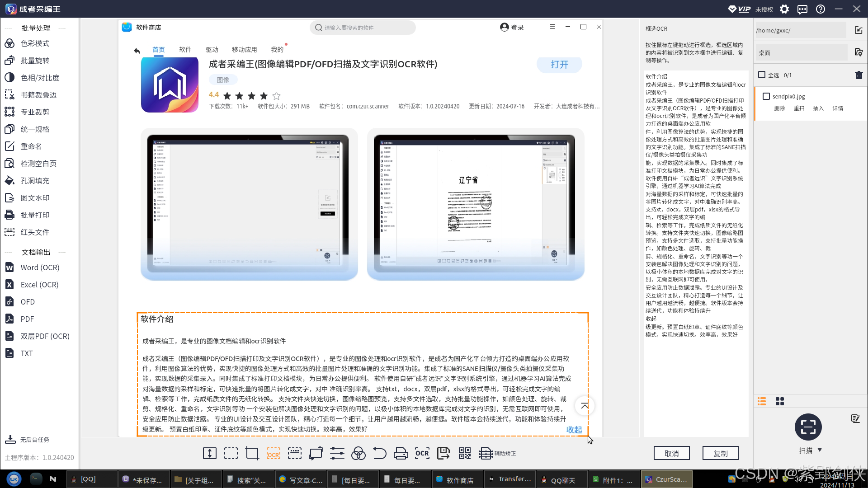This screenshot has width=868, height=488.
Task: Check the sendpix0.jpg checkbox
Action: coord(766,96)
